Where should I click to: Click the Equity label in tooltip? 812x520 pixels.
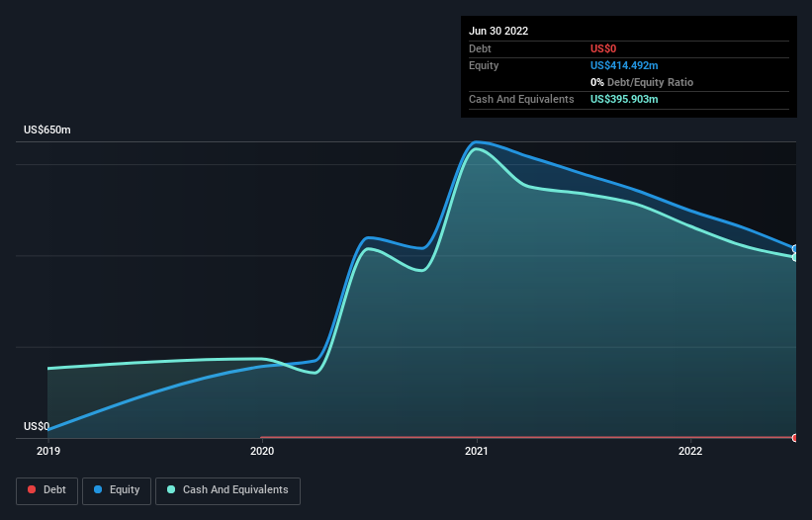point(484,65)
